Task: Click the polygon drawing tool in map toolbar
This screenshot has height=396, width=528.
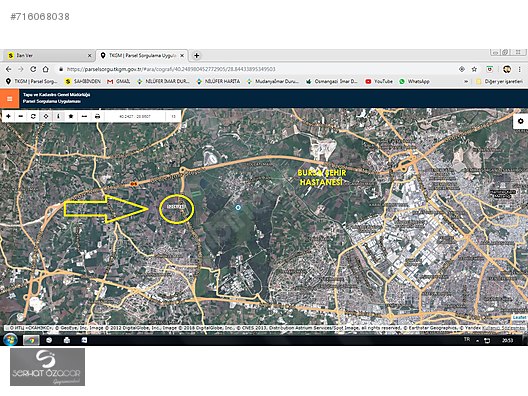Action: point(71,116)
